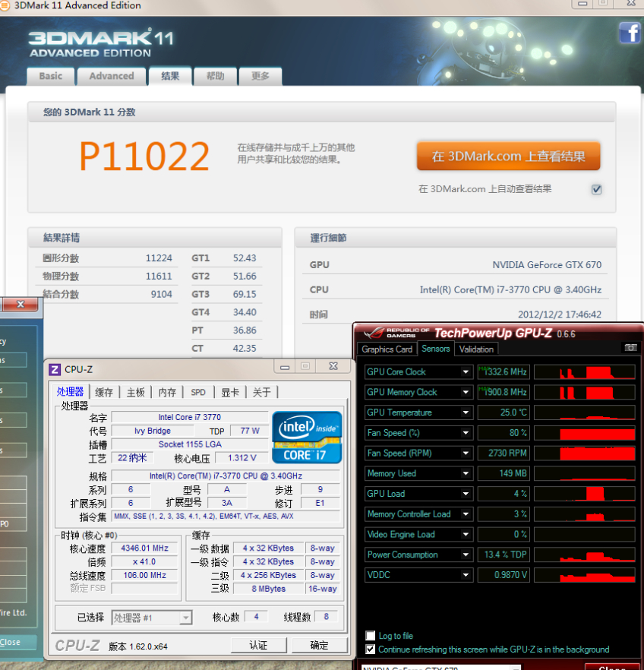Viewport: 644px width, 670px height.
Task: Click the Socket 1155 LGA field
Action: (190, 444)
